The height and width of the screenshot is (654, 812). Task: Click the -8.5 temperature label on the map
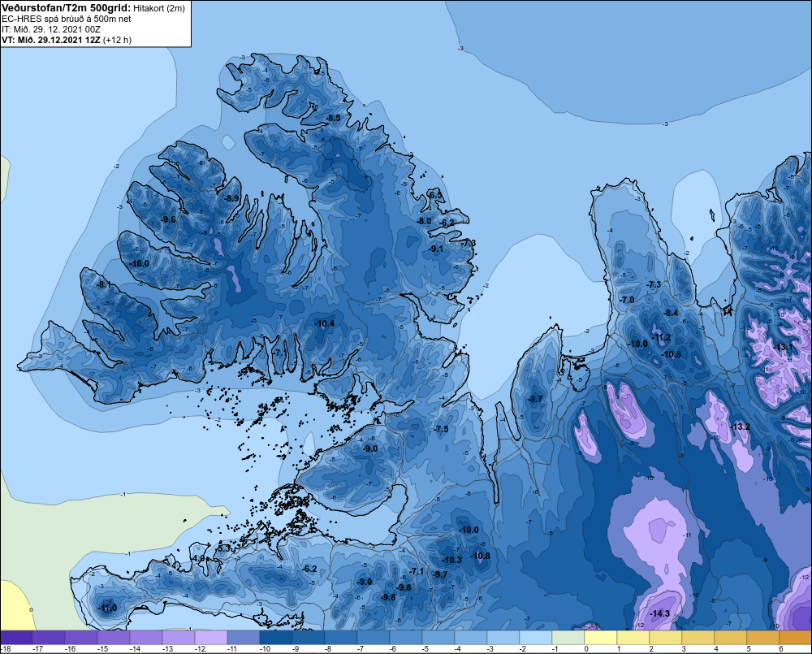click(333, 118)
